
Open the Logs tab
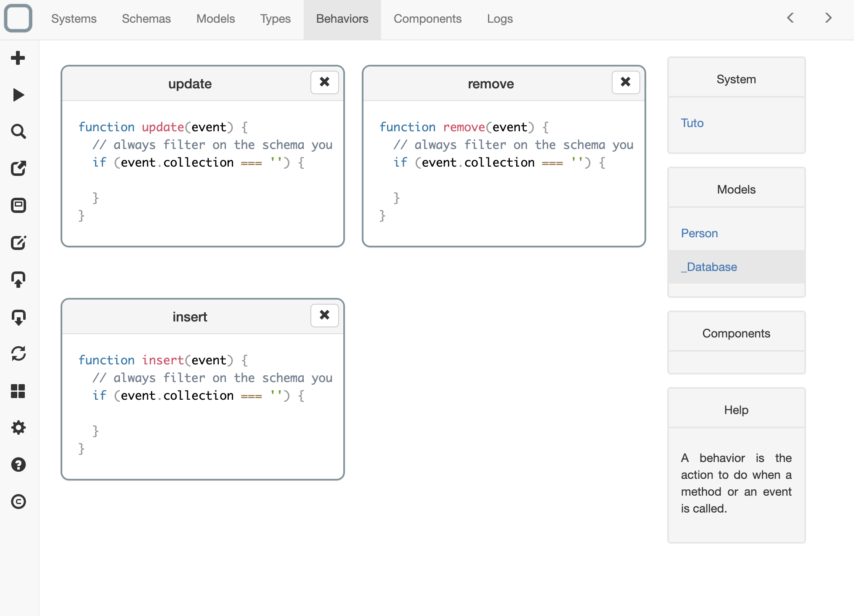point(500,19)
